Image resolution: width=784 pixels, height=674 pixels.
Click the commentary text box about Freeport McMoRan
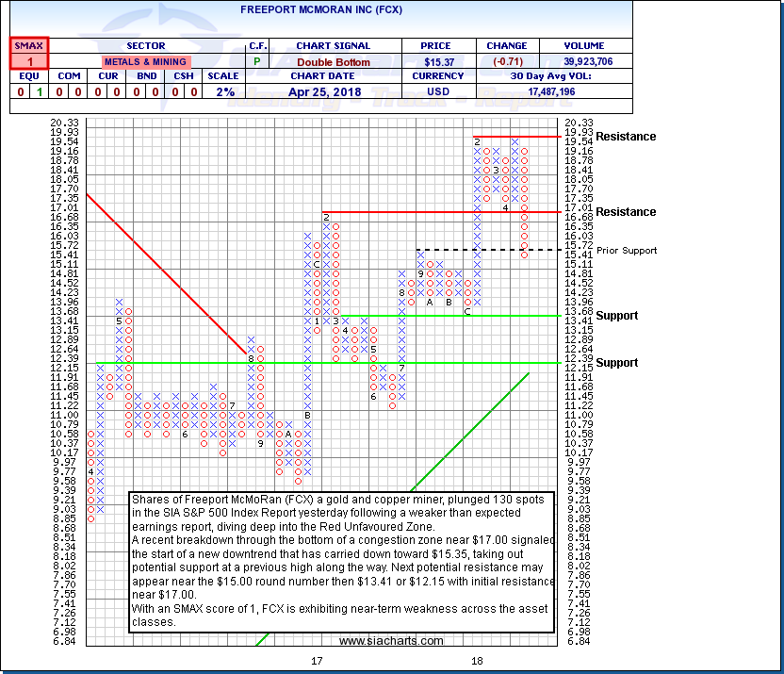[341, 562]
